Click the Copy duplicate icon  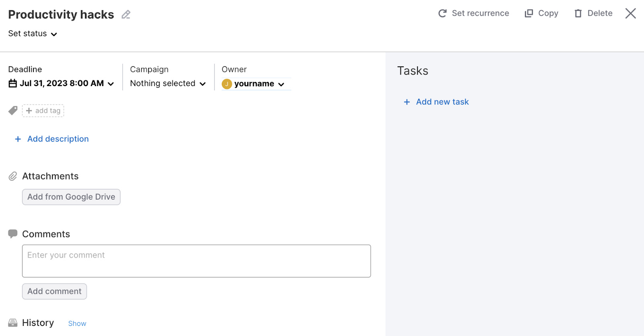point(529,13)
